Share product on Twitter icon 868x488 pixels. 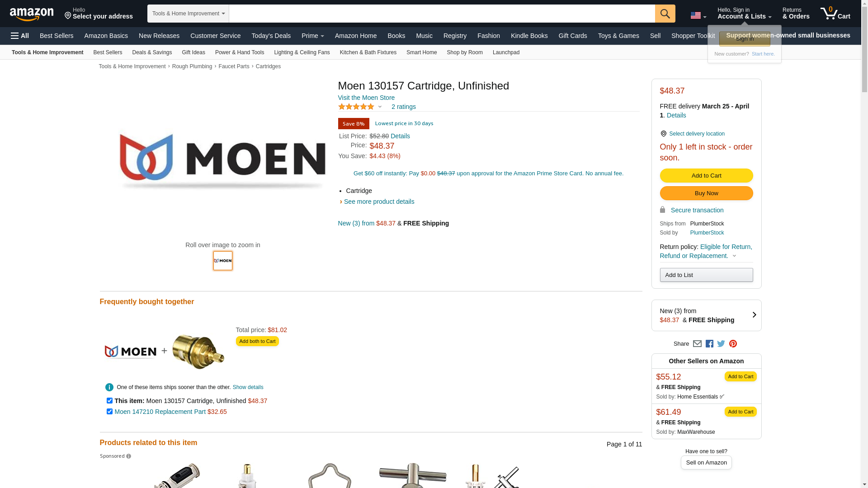click(721, 344)
